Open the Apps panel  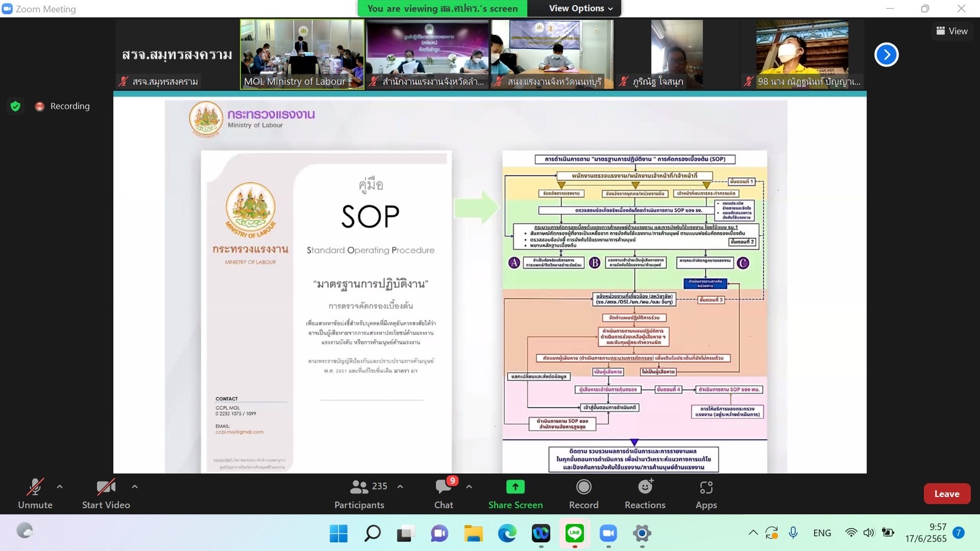[x=705, y=494]
